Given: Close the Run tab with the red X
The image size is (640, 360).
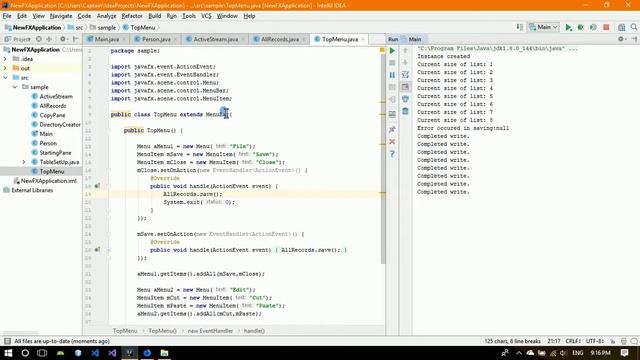Looking at the screenshot, I should pos(392,142).
